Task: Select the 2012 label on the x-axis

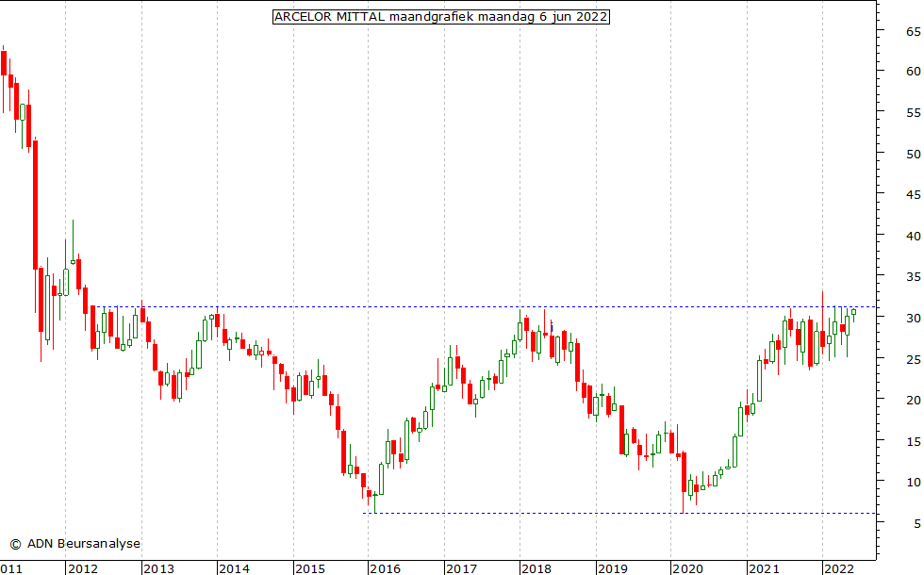Action: tap(83, 569)
